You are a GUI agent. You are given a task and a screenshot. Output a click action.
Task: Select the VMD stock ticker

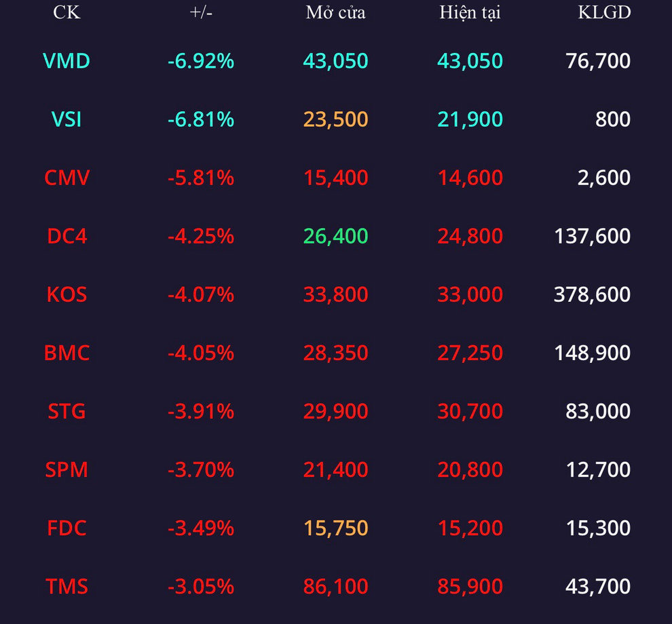(x=67, y=61)
